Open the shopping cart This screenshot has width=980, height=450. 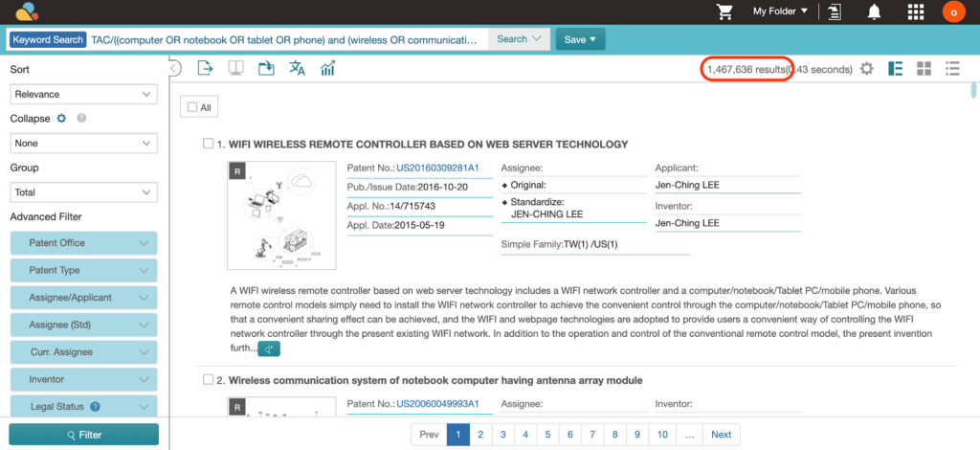coord(725,11)
